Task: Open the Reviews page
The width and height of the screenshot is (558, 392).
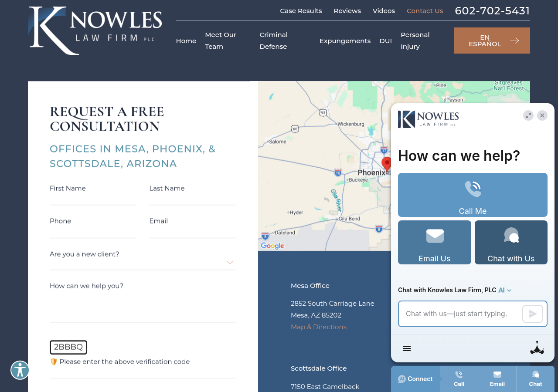Action: click(347, 11)
